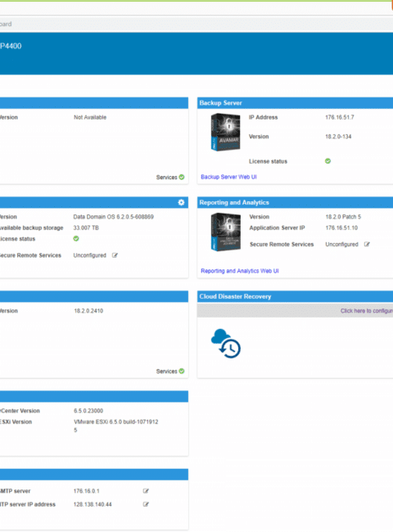The image size is (393, 532).
Task: Open the Backup Server Web UI link
Action: [228, 177]
